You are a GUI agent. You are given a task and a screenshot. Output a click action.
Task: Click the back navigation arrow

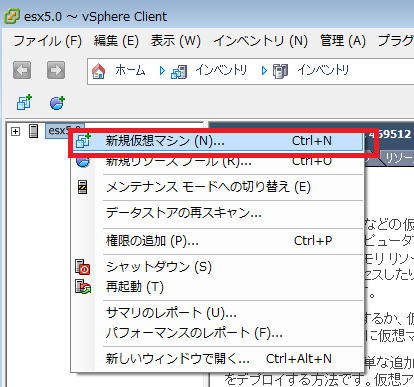(x=22, y=70)
